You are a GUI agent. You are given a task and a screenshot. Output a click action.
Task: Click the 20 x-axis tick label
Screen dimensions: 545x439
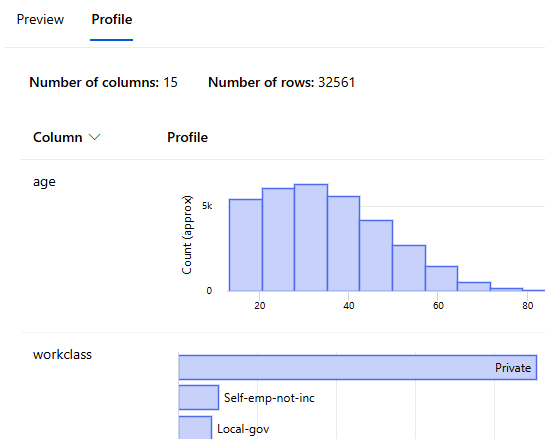[x=260, y=306]
